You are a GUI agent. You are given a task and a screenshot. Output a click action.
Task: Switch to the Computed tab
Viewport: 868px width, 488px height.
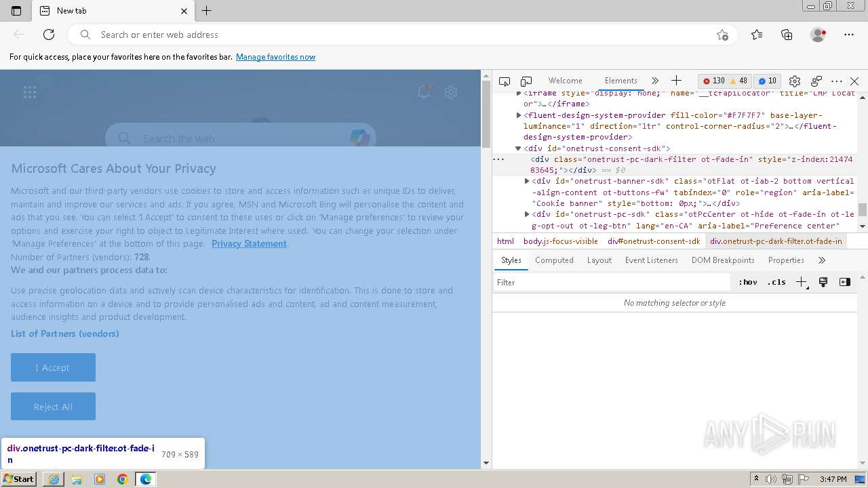(x=554, y=260)
